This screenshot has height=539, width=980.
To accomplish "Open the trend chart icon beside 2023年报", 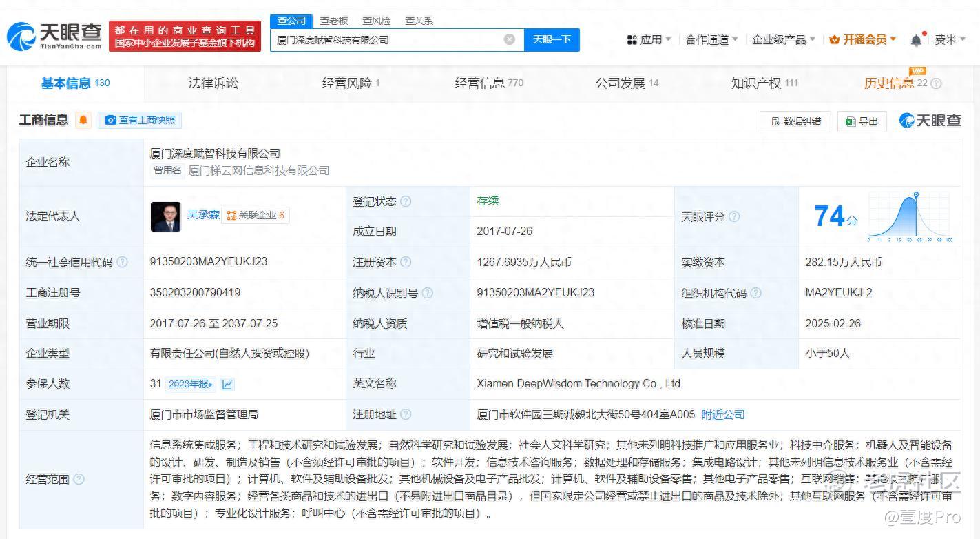I will click(x=227, y=384).
